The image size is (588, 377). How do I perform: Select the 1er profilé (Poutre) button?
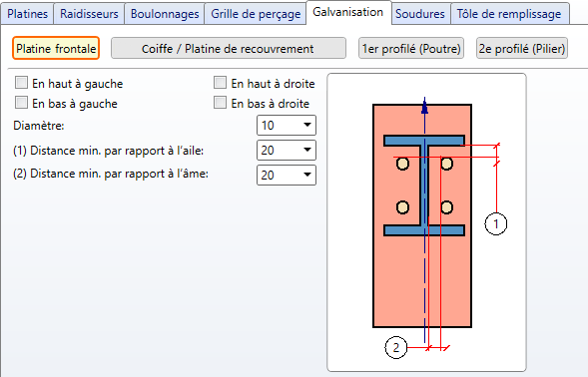tap(411, 48)
